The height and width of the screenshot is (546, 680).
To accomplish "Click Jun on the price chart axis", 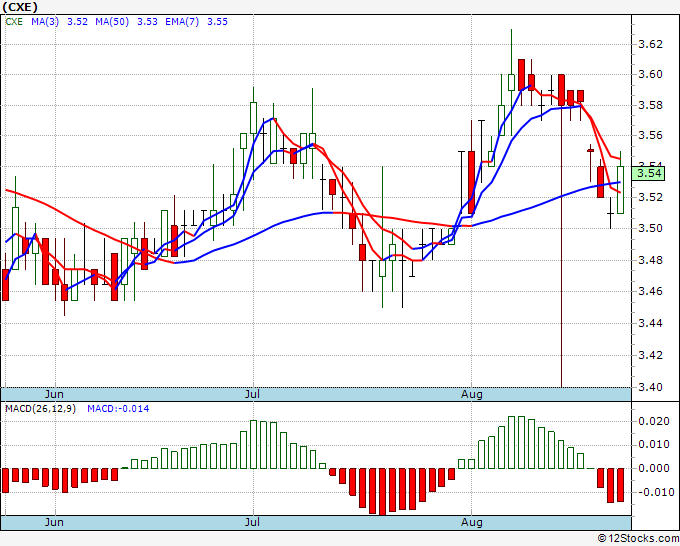I will [54, 394].
